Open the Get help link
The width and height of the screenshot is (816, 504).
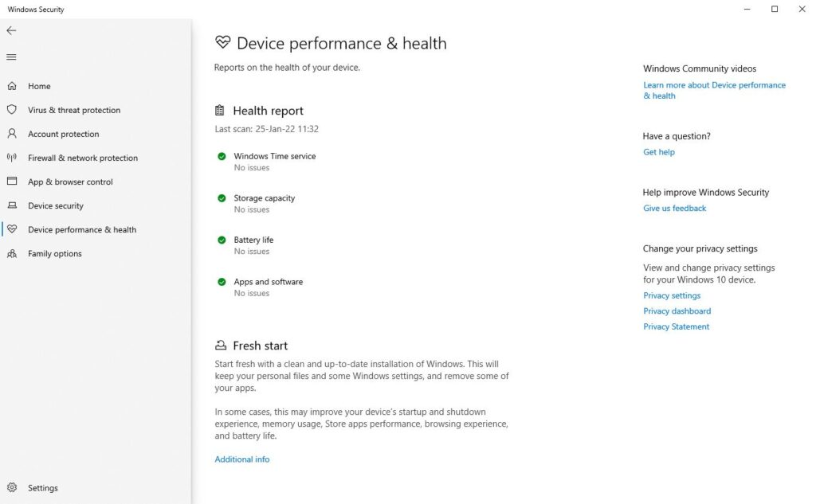pos(658,151)
